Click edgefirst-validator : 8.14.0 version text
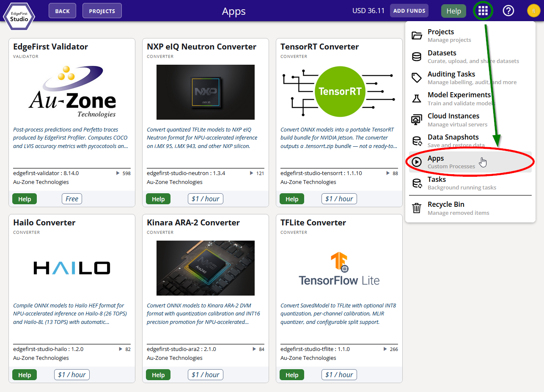The width and height of the screenshot is (544, 392). pyautogui.click(x=46, y=173)
